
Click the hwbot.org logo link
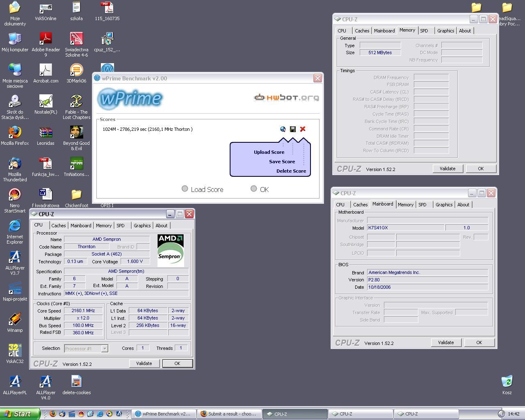[x=286, y=98]
